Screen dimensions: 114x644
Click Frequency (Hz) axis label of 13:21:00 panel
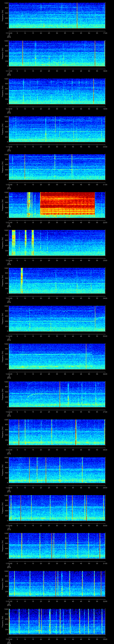coord(3,205)
